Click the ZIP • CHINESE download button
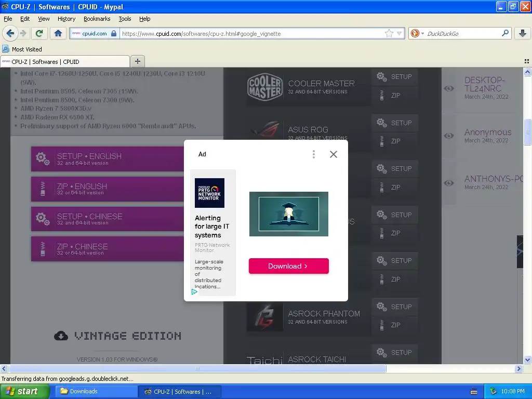532x399 pixels. click(x=107, y=249)
